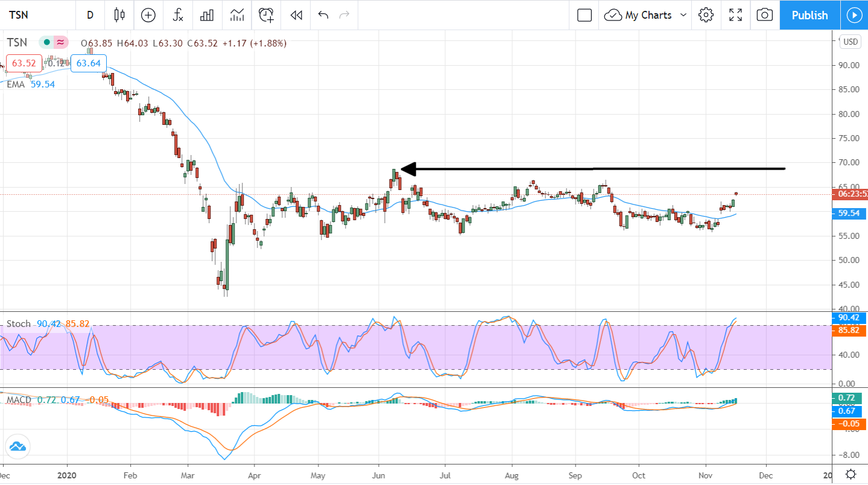Open the select layout square icon
Viewport: 868px width, 485px height.
coord(584,15)
